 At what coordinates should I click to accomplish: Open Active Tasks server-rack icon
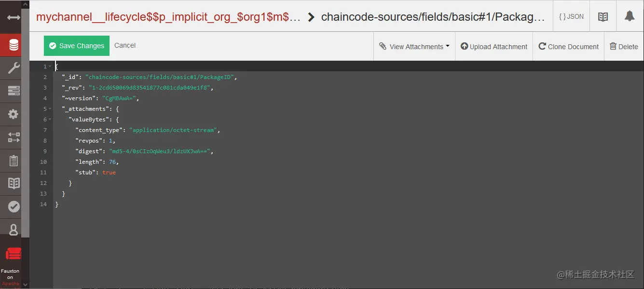[x=14, y=91]
